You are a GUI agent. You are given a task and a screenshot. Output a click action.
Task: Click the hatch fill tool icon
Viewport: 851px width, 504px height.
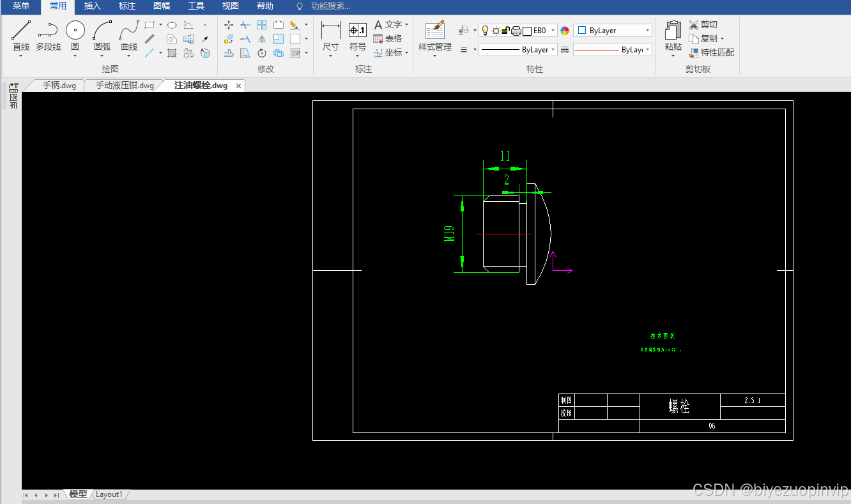click(x=172, y=53)
